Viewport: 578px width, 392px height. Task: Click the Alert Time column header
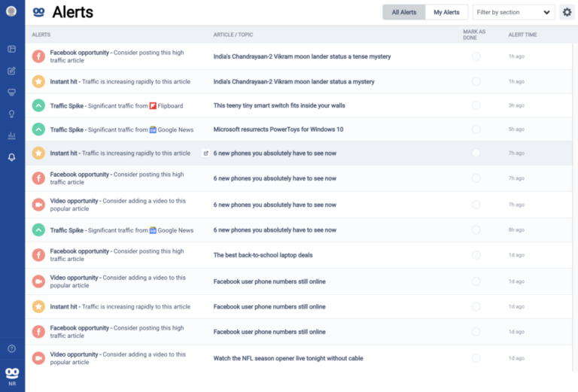(522, 35)
